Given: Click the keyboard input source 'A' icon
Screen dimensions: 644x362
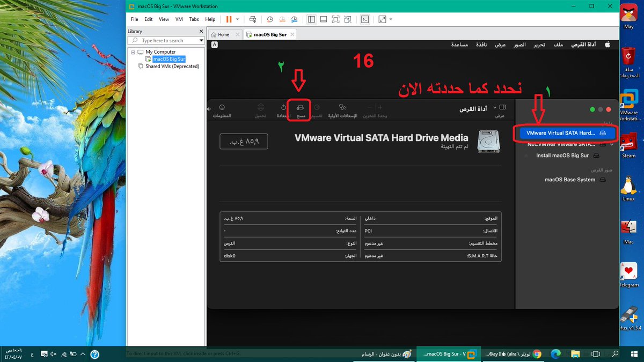Looking at the screenshot, I should [215, 45].
